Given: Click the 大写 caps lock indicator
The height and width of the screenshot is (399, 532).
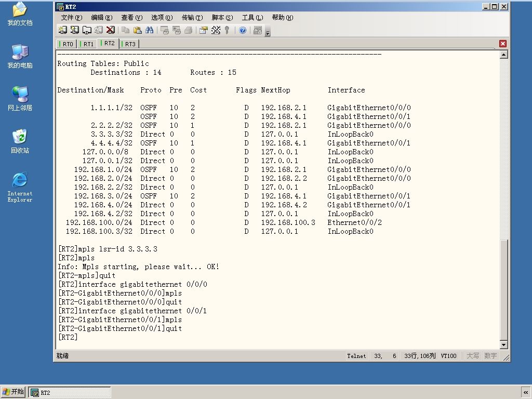Looking at the screenshot, I should point(473,356).
